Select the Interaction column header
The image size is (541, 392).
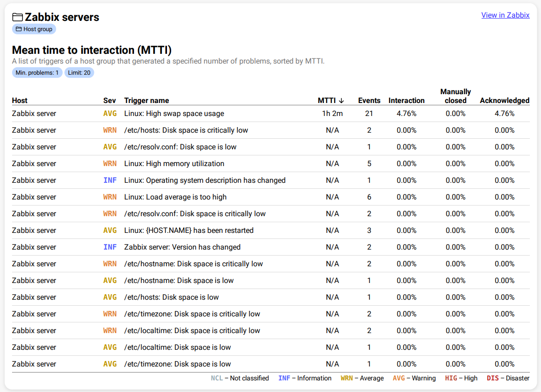(407, 100)
